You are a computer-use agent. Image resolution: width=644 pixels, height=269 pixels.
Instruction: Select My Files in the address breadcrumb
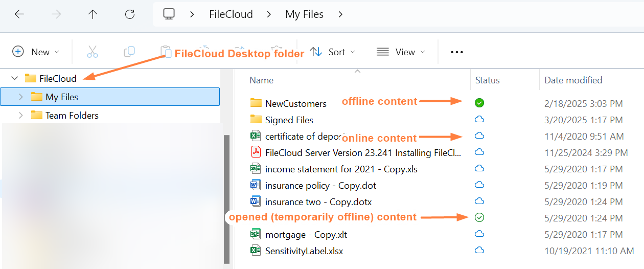pyautogui.click(x=304, y=14)
